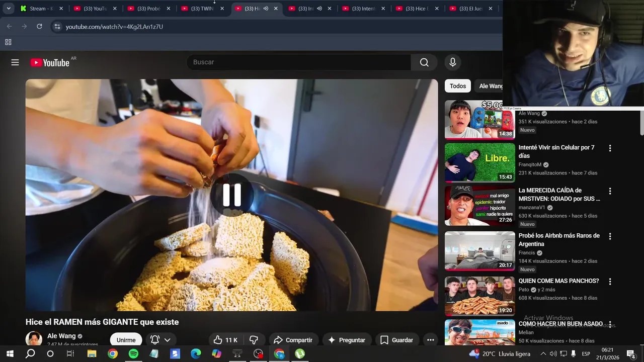This screenshot has height=362, width=644.
Task: Open options menu for 'Intenté Vivir sin Celular'
Action: [x=610, y=148]
